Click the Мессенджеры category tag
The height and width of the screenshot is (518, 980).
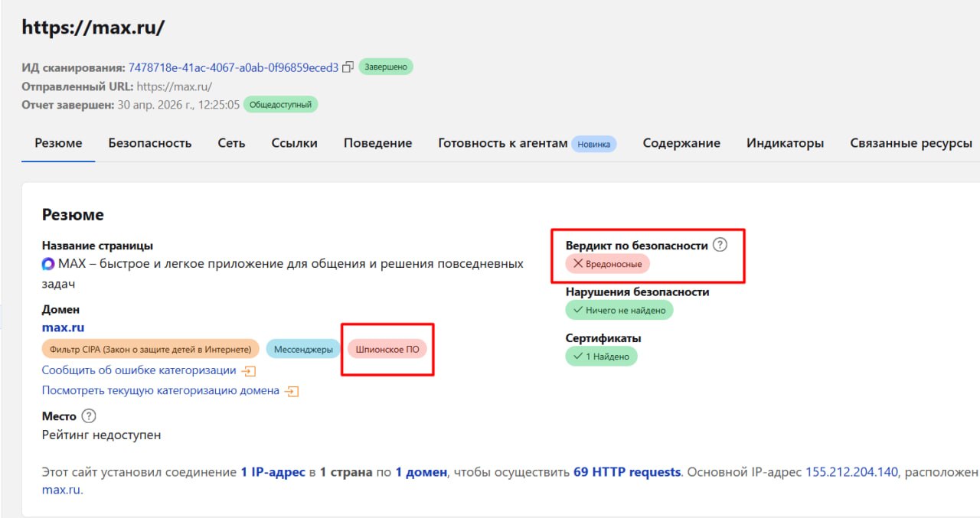[x=303, y=349]
